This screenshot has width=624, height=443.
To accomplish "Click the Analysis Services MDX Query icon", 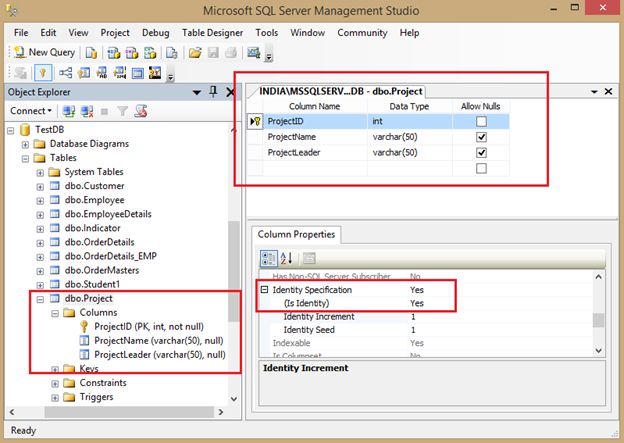I will 114,53.
